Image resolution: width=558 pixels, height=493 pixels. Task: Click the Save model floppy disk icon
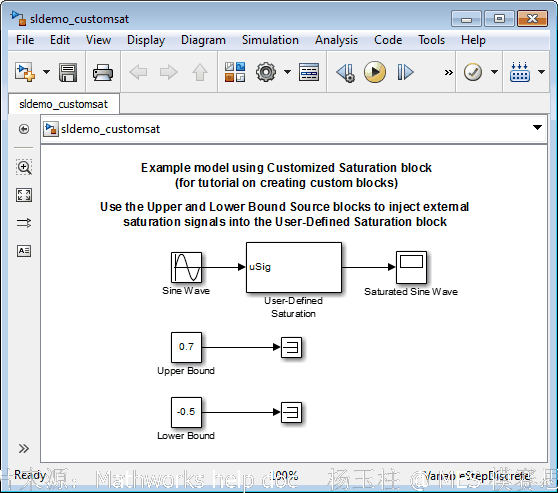[x=68, y=72]
